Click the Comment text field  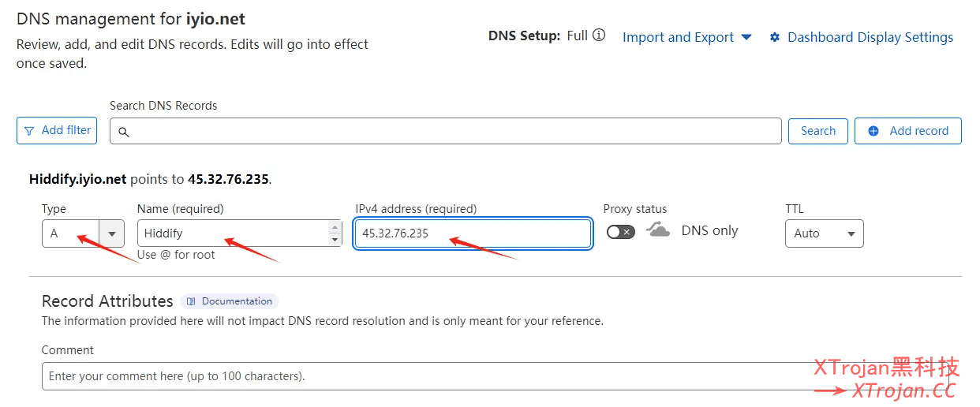[x=426, y=376]
